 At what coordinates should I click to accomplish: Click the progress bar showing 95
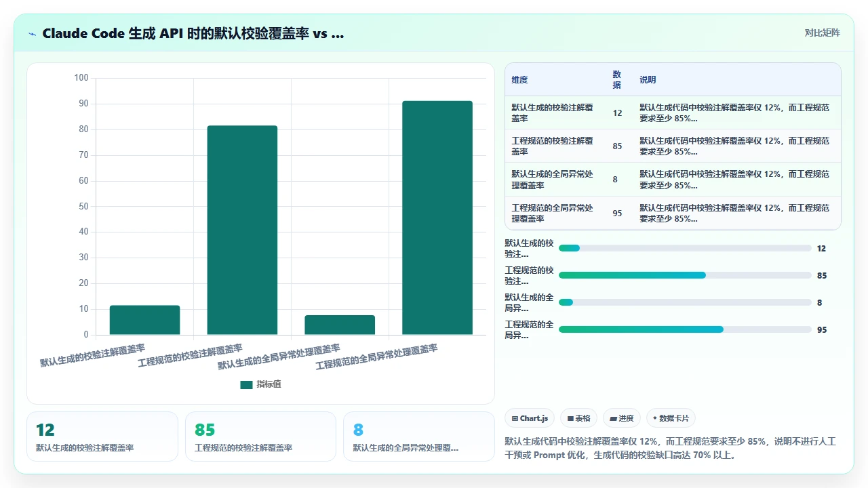point(685,329)
